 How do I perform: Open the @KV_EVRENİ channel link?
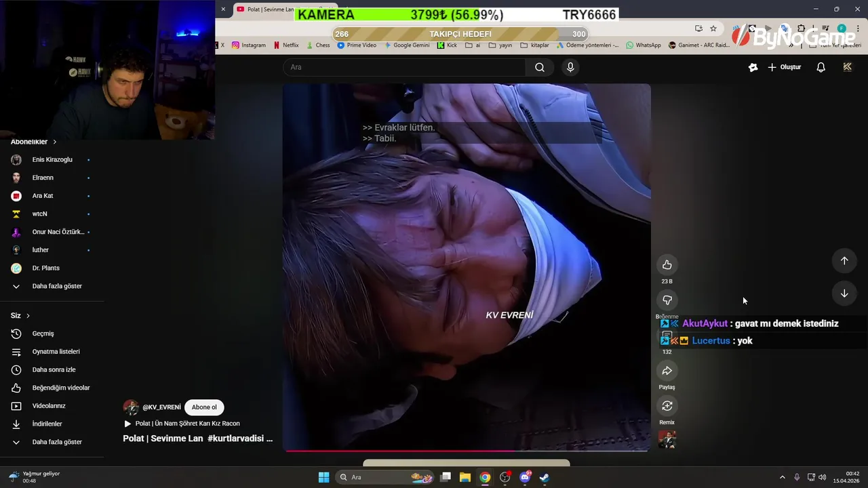point(161,407)
